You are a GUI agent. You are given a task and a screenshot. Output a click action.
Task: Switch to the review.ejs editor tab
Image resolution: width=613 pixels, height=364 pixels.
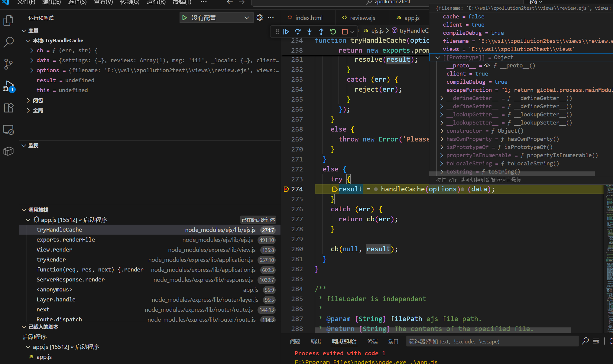click(x=362, y=18)
